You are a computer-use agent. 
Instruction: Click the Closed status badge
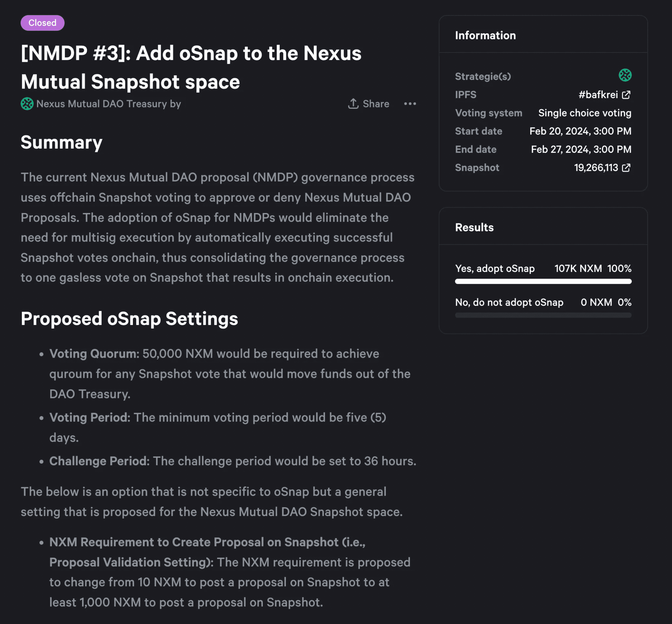[x=43, y=23]
